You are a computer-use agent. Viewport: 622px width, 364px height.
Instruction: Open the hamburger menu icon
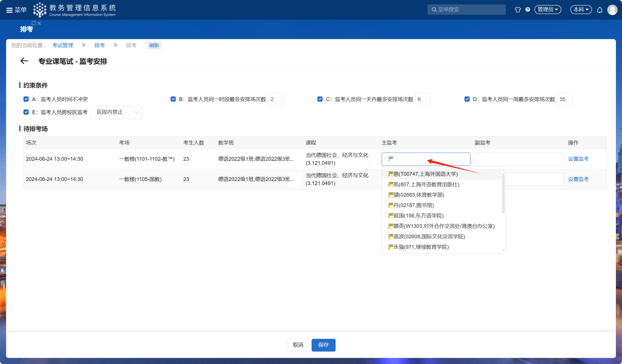tap(10, 10)
